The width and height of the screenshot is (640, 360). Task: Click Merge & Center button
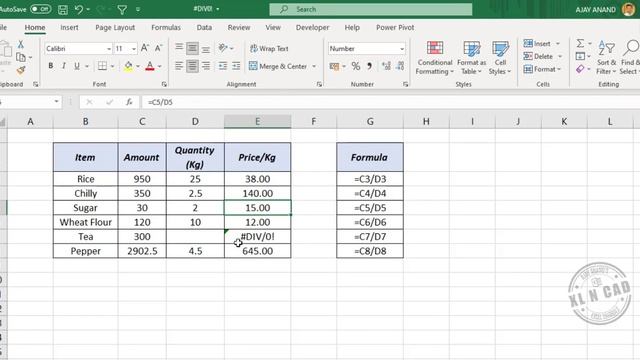pos(278,66)
